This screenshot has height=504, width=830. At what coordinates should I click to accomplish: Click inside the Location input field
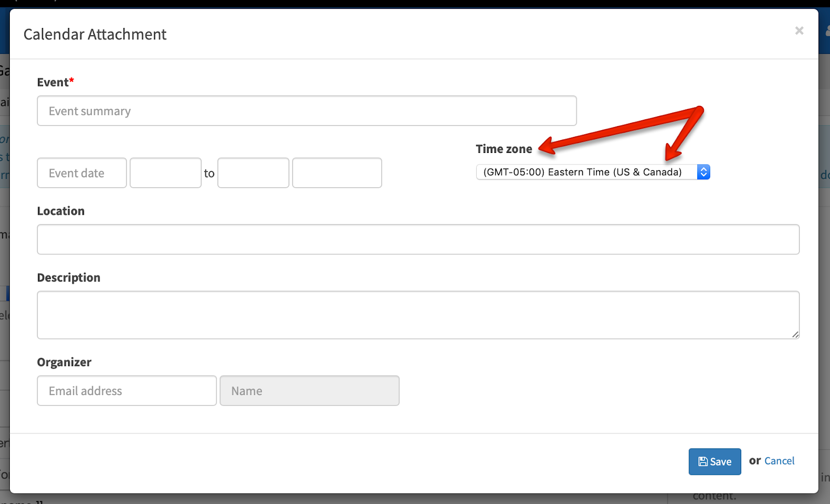coord(418,240)
